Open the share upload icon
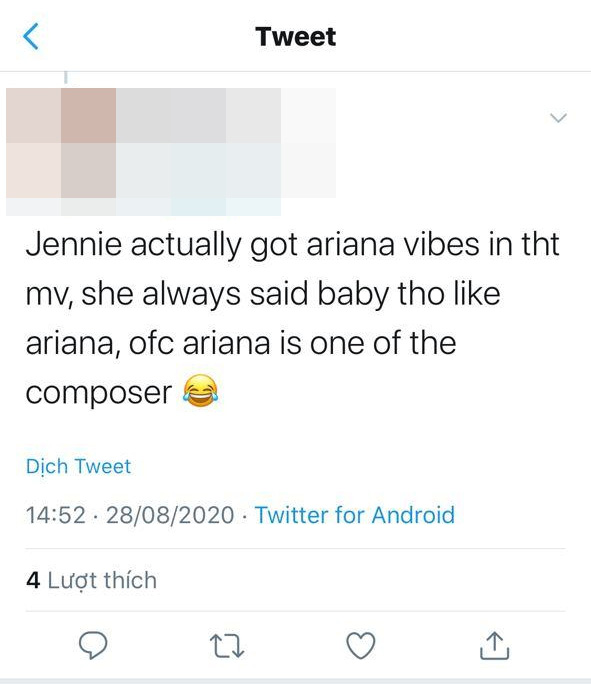 pyautogui.click(x=494, y=645)
